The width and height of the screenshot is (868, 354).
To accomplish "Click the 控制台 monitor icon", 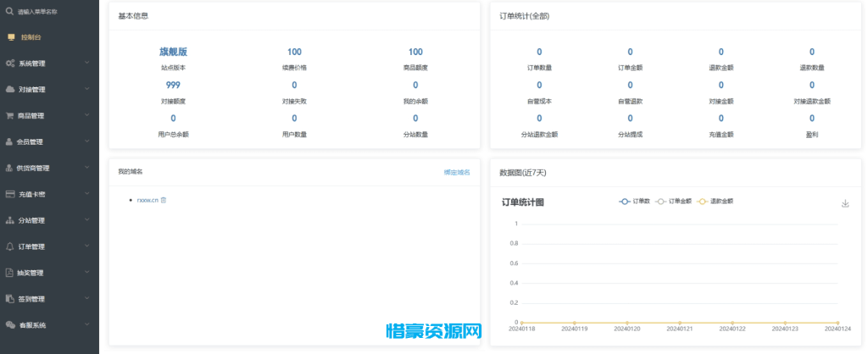I will tap(11, 37).
